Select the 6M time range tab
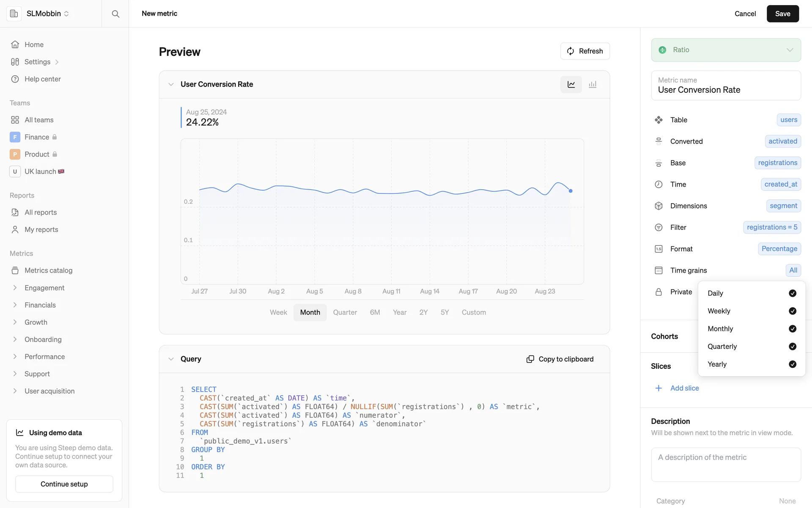Viewport: 812px width, 508px height. 375,312
